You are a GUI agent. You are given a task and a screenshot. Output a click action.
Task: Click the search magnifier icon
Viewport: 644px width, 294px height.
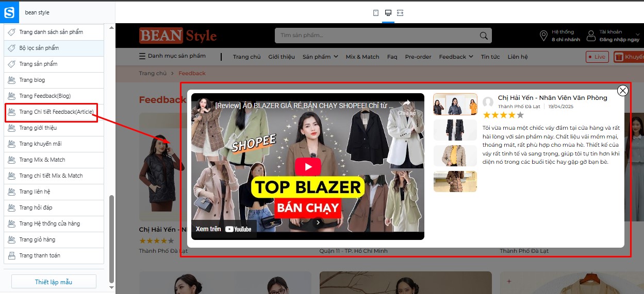(x=484, y=36)
